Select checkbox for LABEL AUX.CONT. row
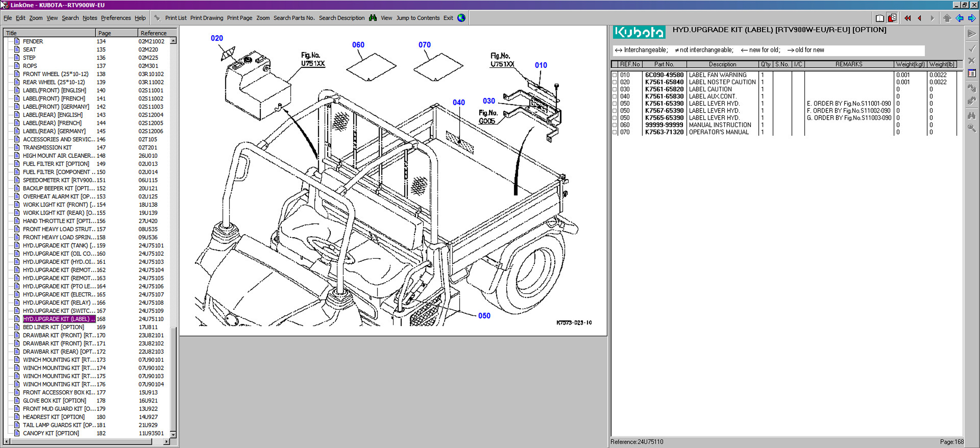Viewport: 980px width, 448px height. pyautogui.click(x=615, y=97)
